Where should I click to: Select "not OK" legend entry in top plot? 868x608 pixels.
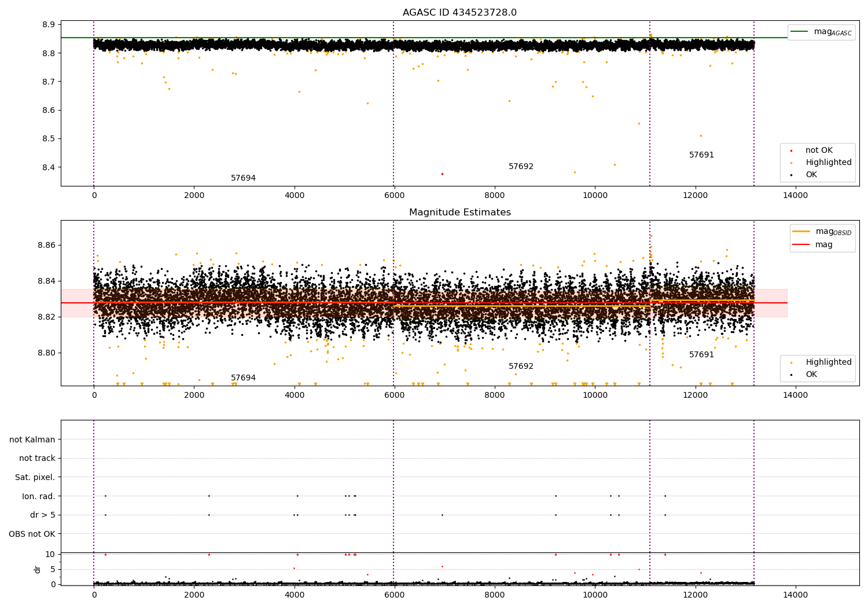coord(819,151)
